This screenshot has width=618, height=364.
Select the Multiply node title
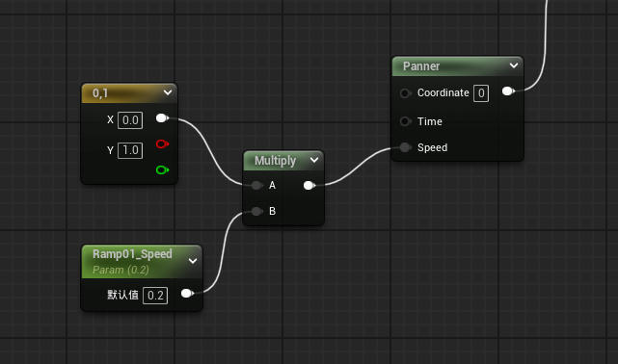point(275,161)
